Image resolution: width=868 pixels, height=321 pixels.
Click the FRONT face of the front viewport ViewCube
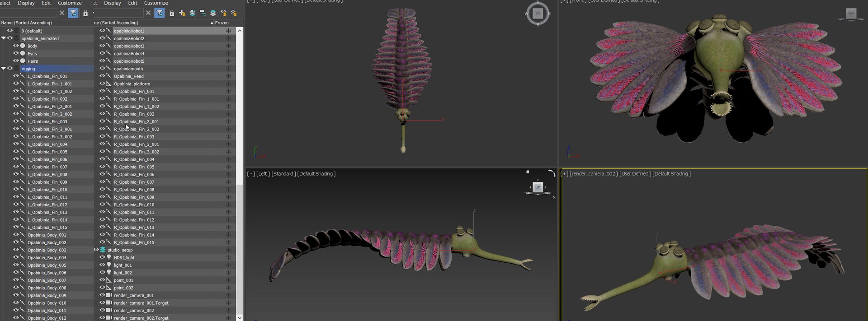point(851,14)
